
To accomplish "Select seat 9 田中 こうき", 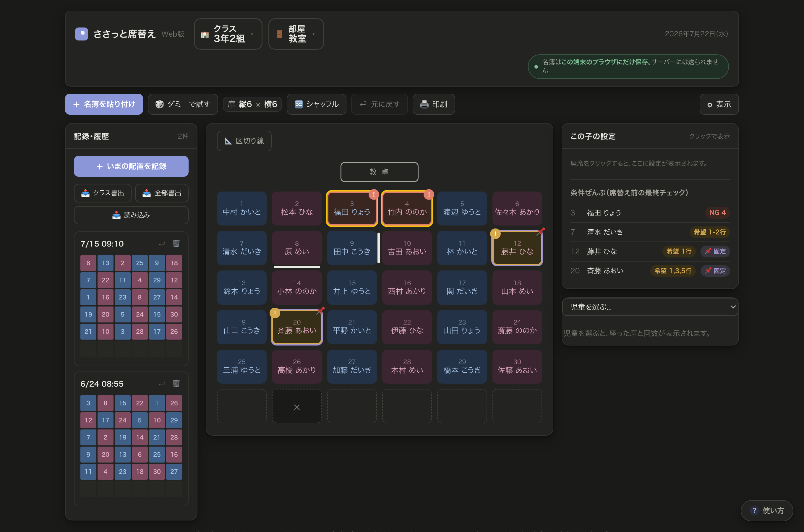I will (x=352, y=248).
